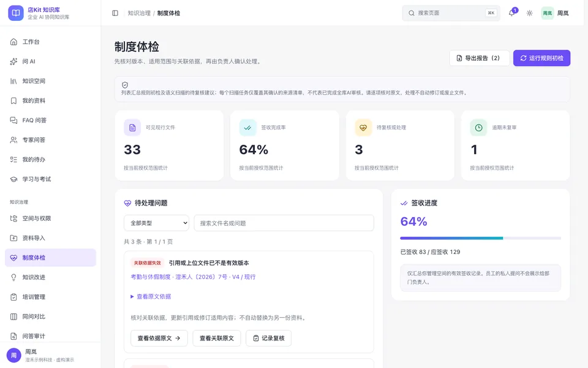The height and width of the screenshot is (368, 588).
Task: Click the 33 可见现行文件 value
Action: [x=132, y=150]
